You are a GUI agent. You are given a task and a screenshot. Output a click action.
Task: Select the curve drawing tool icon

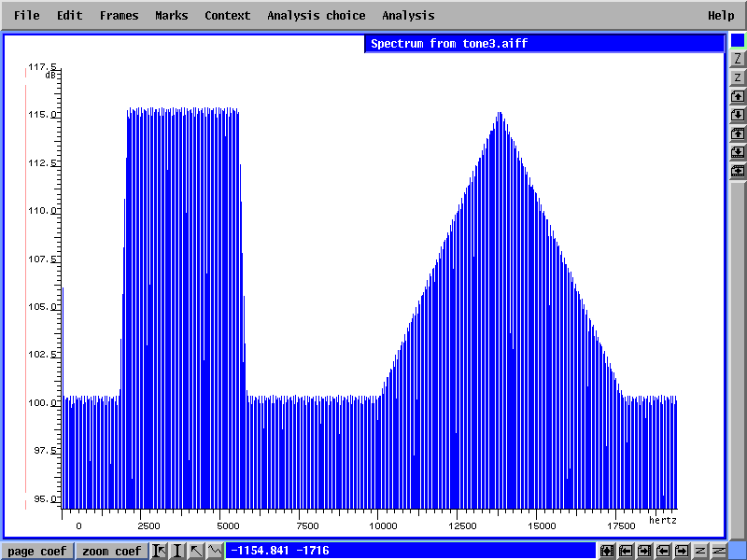click(215, 551)
